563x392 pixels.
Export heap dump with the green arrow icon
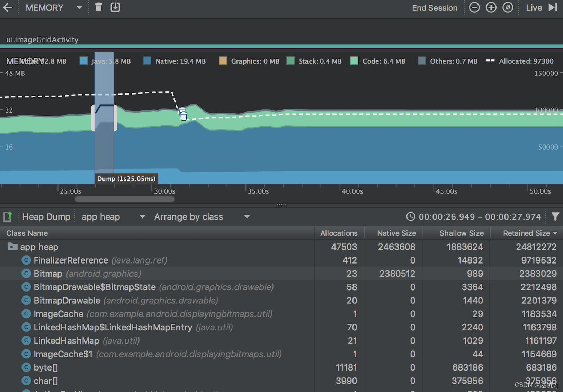(8, 217)
